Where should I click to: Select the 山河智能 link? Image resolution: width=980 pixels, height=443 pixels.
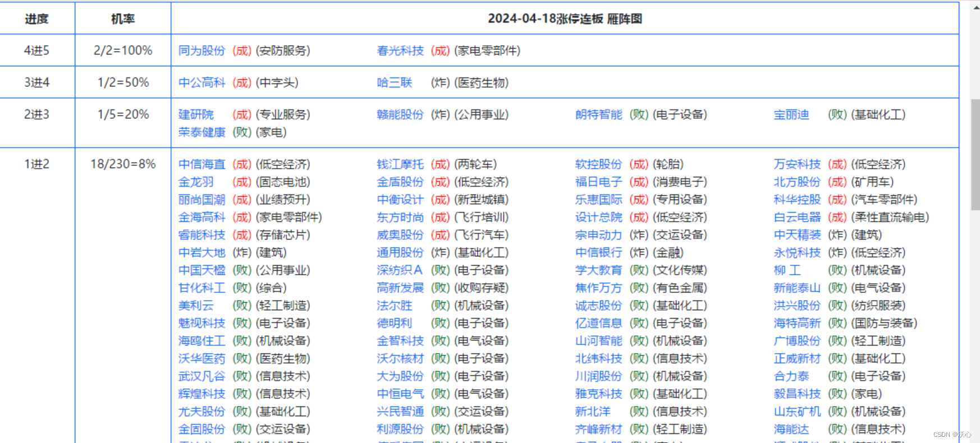coord(598,341)
